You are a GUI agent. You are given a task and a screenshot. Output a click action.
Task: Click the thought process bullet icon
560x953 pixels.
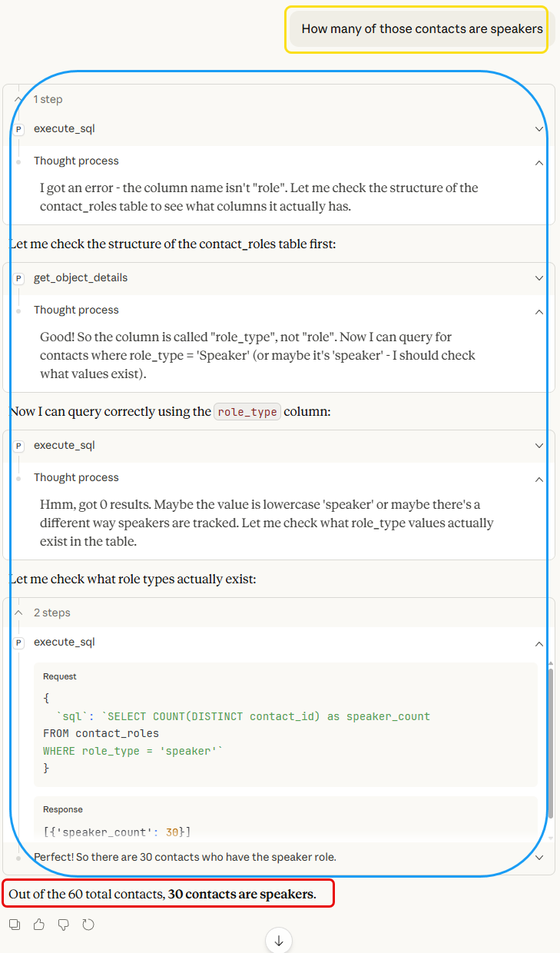[18, 161]
